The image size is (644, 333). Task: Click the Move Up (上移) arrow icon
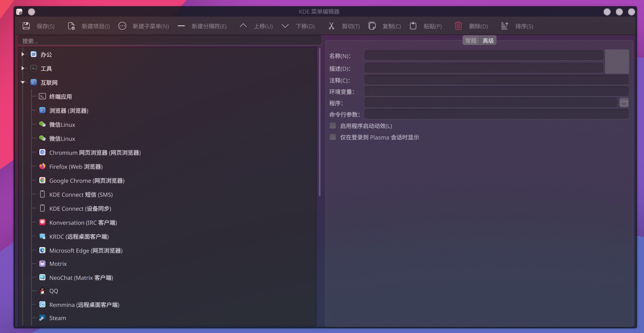pos(243,26)
